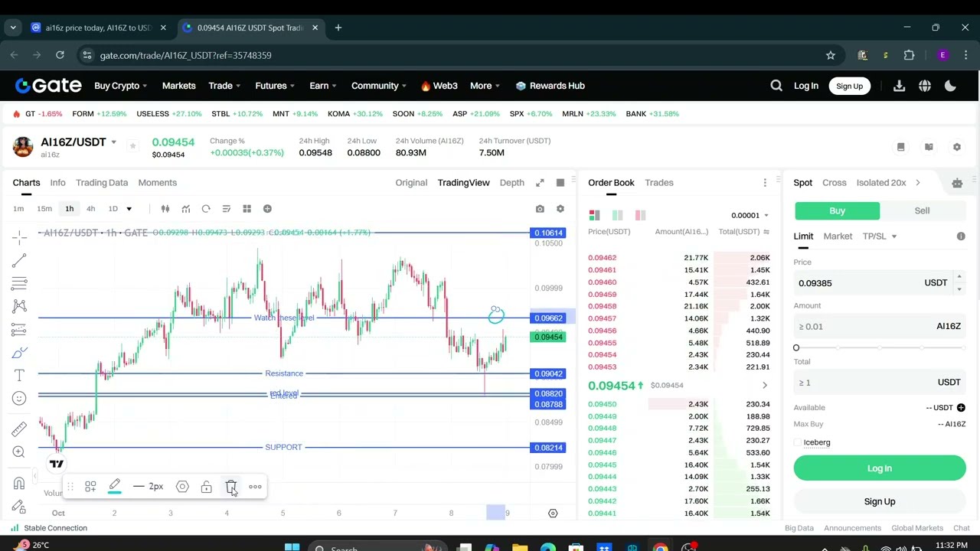Select the text annotation tool
This screenshot has width=980, height=551.
tap(19, 375)
